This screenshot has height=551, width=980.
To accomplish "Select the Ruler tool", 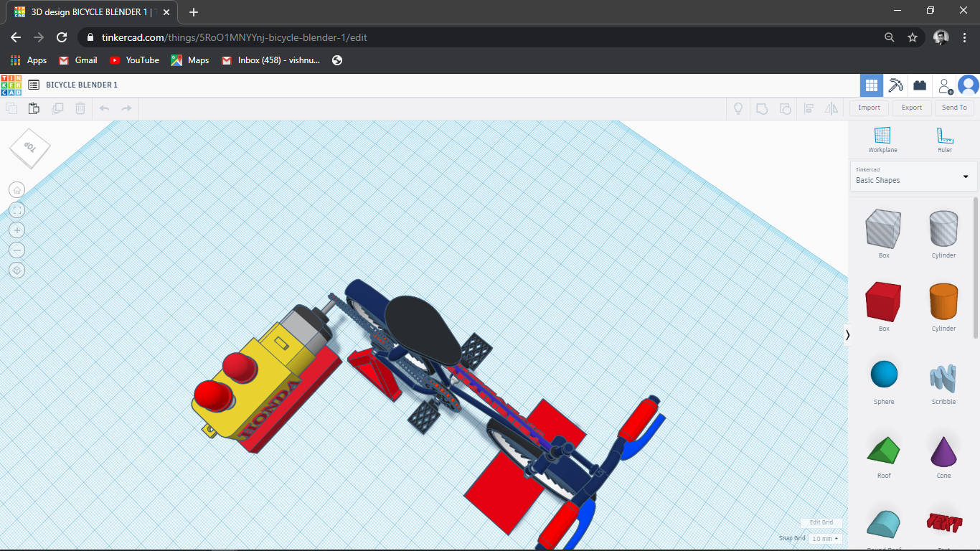I will (x=943, y=138).
